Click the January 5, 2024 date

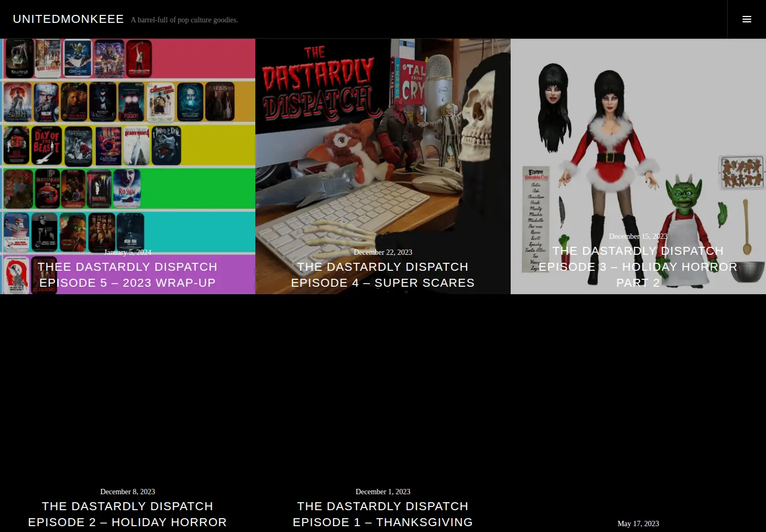128,252
